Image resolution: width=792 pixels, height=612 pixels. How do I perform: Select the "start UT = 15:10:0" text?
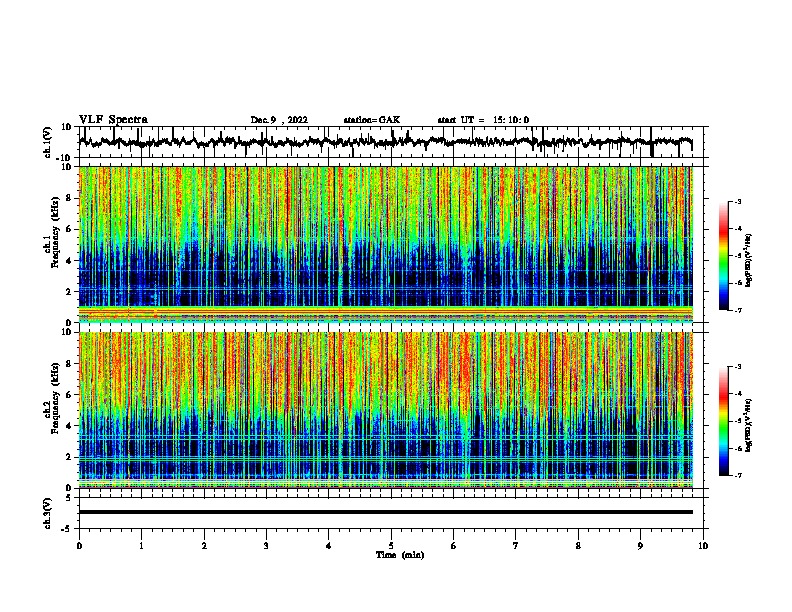tap(483, 120)
